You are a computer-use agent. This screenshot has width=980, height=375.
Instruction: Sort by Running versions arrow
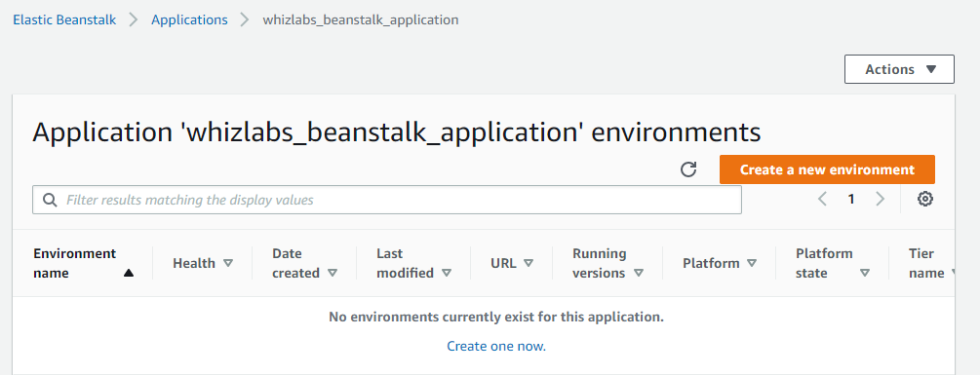[638, 273]
